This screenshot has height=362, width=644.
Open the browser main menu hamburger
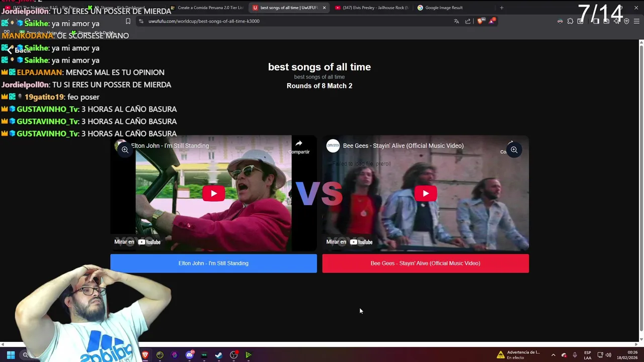coord(636,21)
